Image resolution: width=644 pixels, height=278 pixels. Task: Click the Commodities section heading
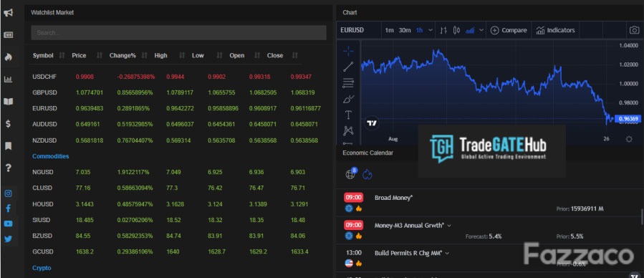pyautogui.click(x=51, y=156)
